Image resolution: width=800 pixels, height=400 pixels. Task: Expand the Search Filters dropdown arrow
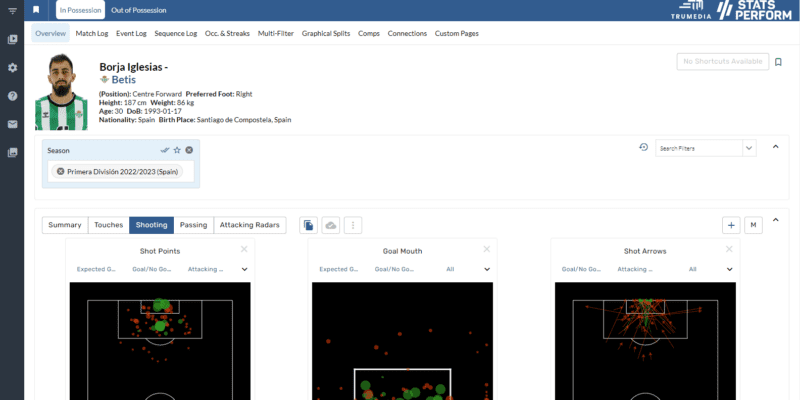[x=749, y=148]
